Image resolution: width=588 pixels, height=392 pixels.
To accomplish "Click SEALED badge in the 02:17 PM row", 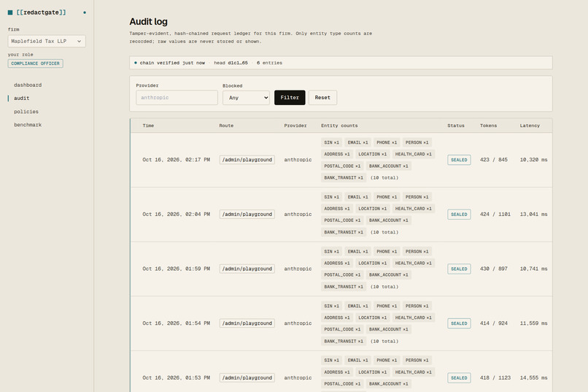I will click(459, 160).
